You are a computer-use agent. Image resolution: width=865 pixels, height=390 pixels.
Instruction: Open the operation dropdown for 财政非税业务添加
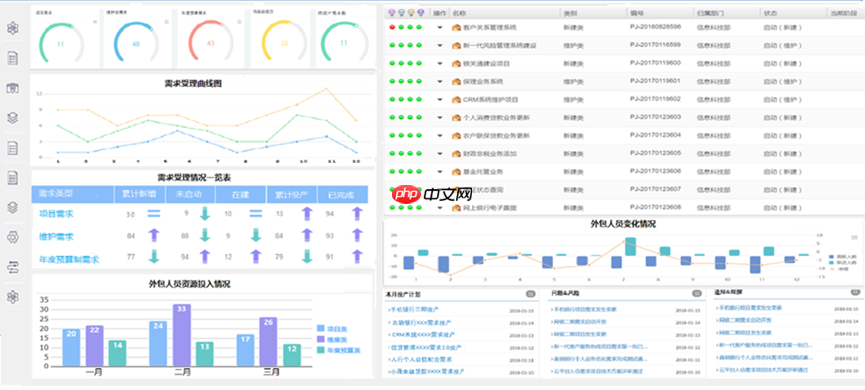[x=440, y=153]
